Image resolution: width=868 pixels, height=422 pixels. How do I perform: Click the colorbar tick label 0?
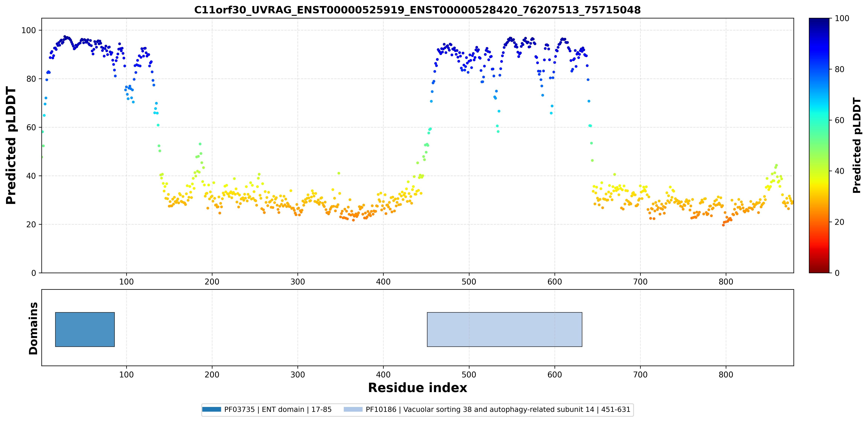click(837, 273)
